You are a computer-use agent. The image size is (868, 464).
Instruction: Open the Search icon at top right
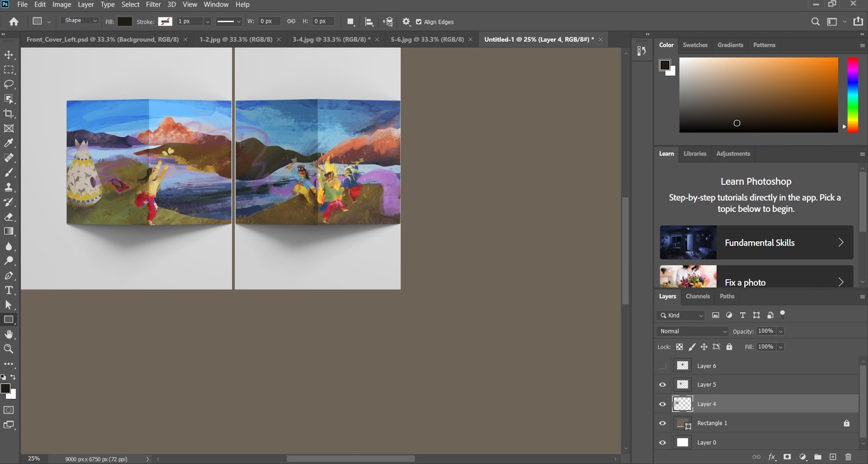coord(815,22)
